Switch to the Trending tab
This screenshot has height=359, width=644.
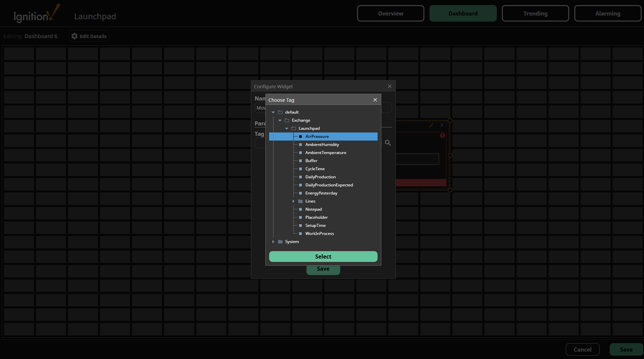point(535,13)
